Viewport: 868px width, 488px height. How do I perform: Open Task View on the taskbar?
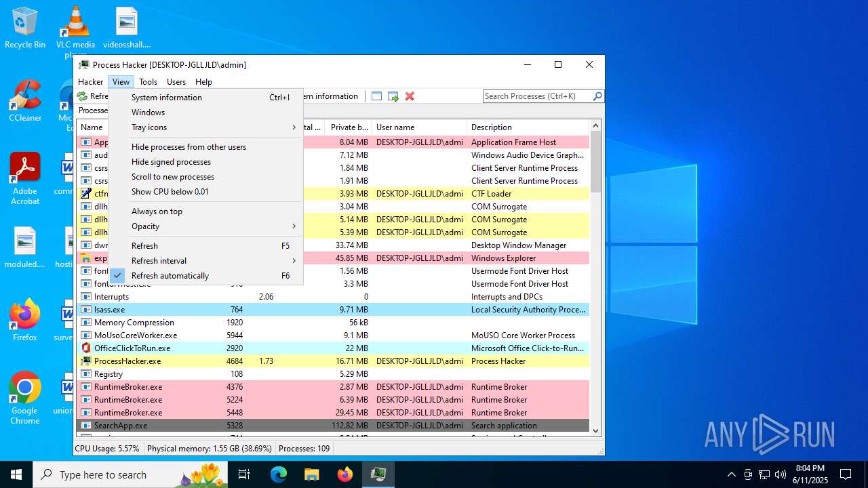point(244,474)
